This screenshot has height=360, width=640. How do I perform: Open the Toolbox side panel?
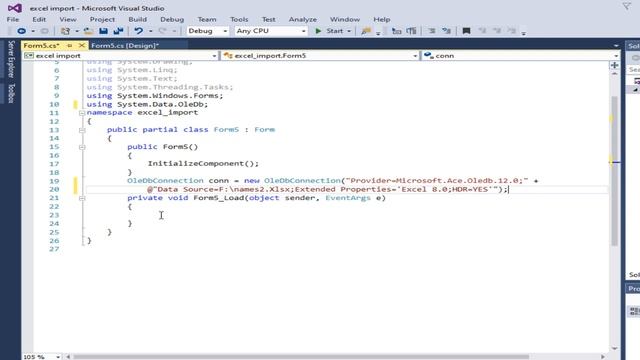coord(11,93)
